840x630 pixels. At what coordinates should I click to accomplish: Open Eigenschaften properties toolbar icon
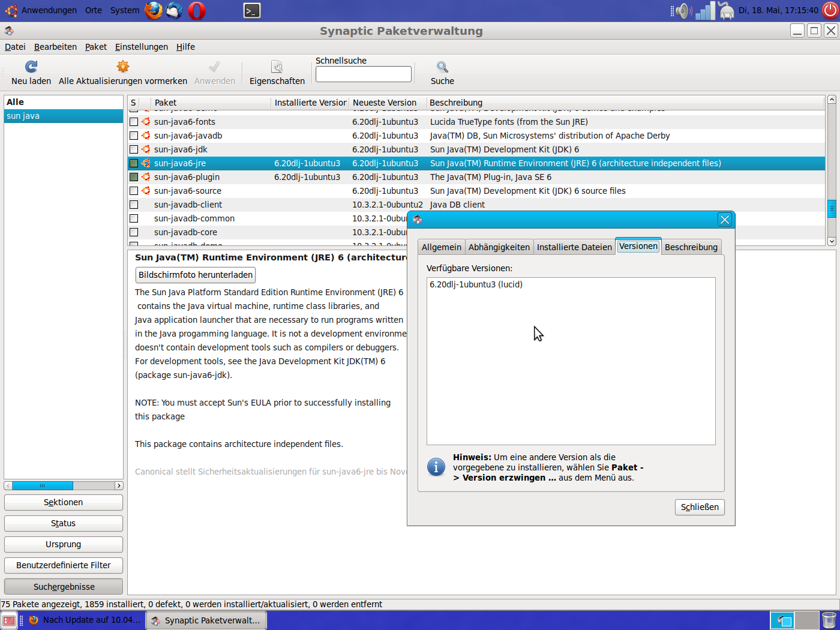277,67
